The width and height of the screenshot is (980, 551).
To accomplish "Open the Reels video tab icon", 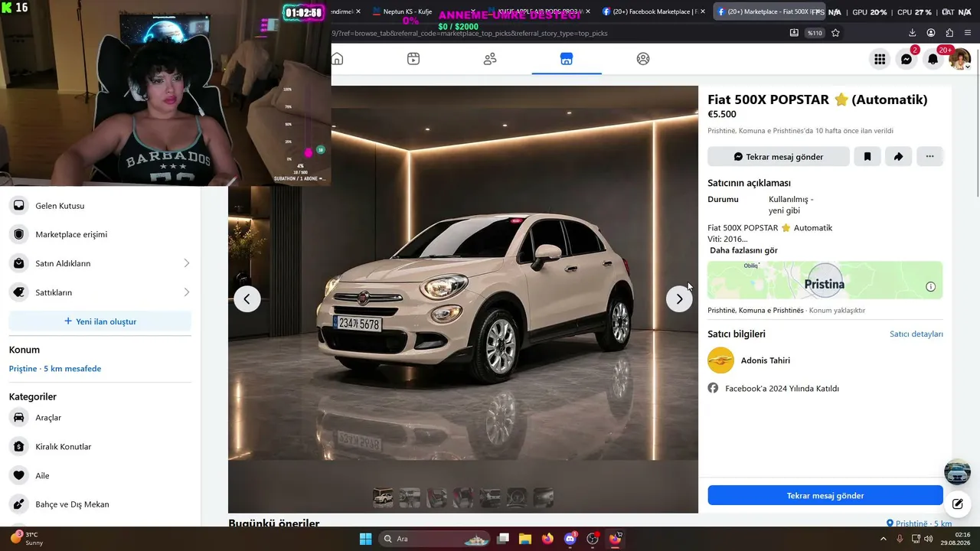I will click(413, 59).
